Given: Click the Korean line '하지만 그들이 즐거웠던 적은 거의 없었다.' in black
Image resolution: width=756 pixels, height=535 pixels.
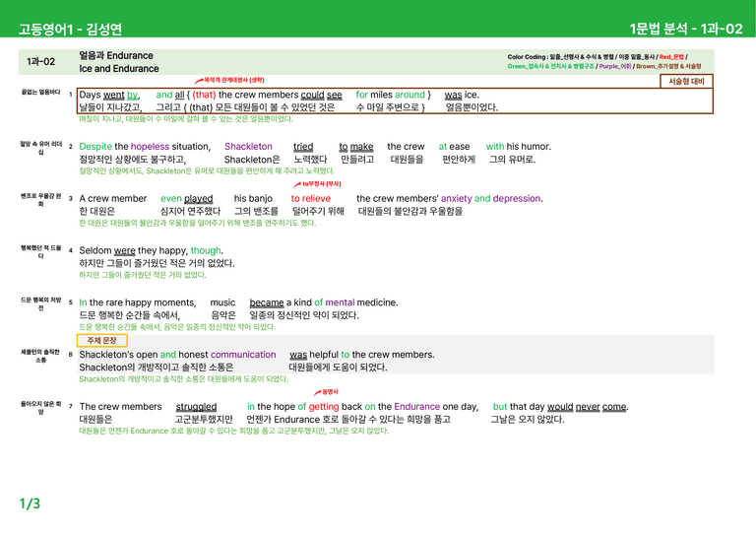Looking at the screenshot, I should [157, 263].
